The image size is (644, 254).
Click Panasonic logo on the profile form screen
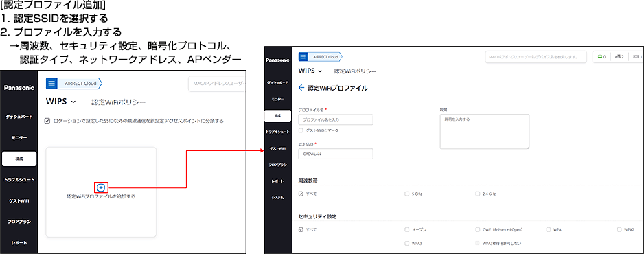[277, 60]
